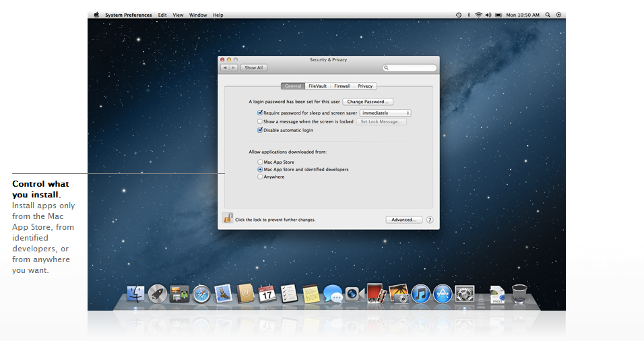The height and width of the screenshot is (341, 644).
Task: Open the Pages document in dock
Action: tap(497, 294)
